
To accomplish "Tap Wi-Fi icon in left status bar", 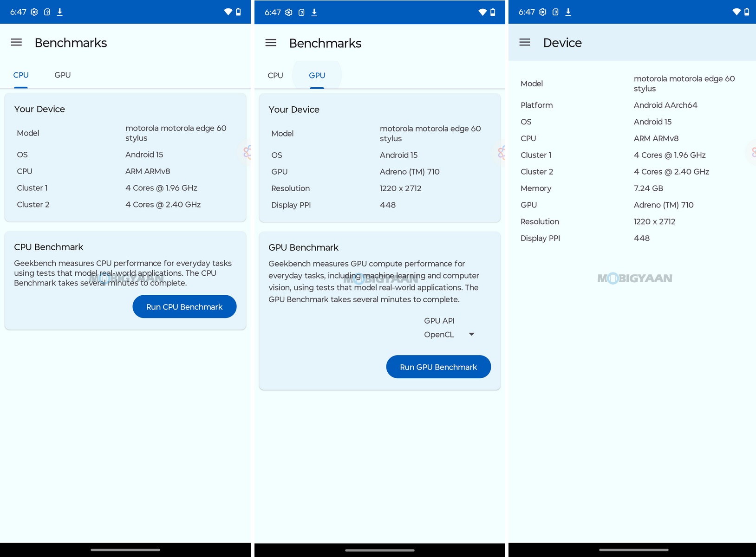I will pyautogui.click(x=228, y=12).
